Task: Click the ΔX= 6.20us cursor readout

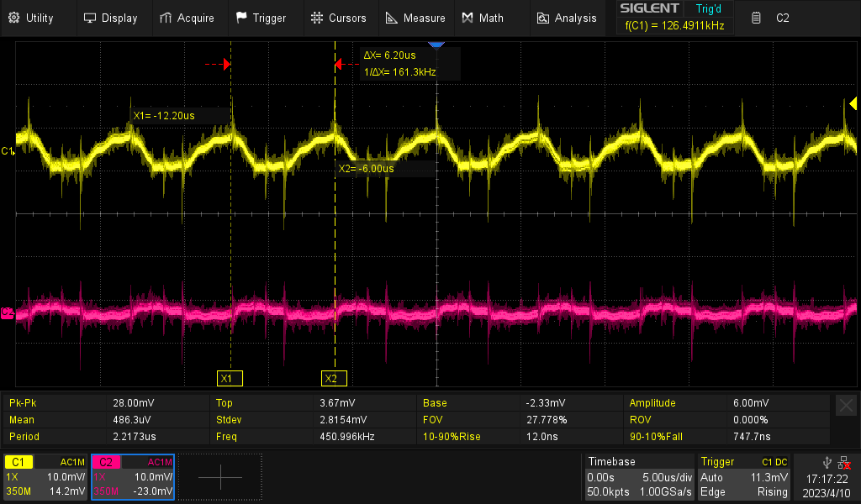Action: 390,55
